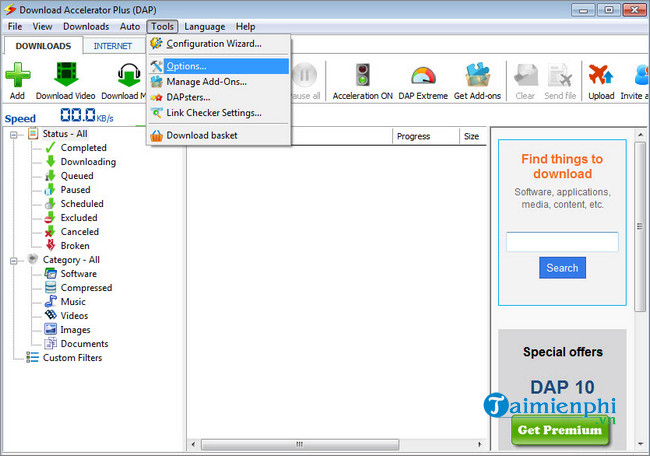
Task: Show Paused downloads
Action: coord(75,189)
